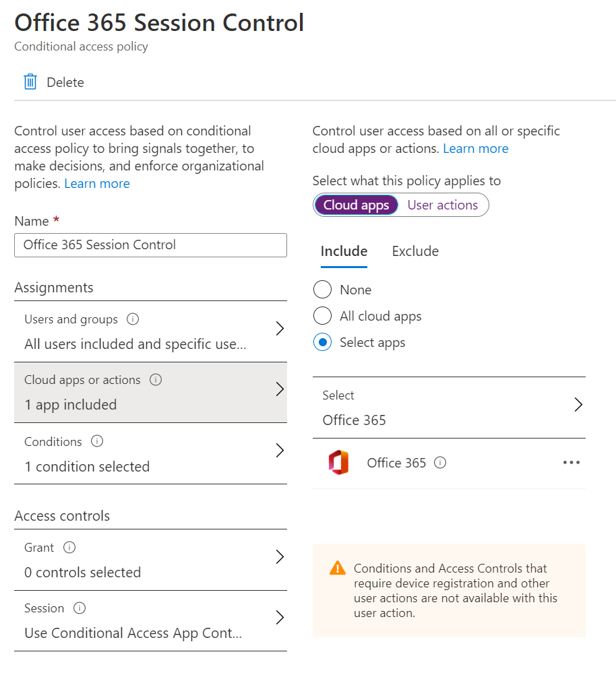The width and height of the screenshot is (616, 679).
Task: Open the Users and groups info tooltip
Action: tap(135, 319)
